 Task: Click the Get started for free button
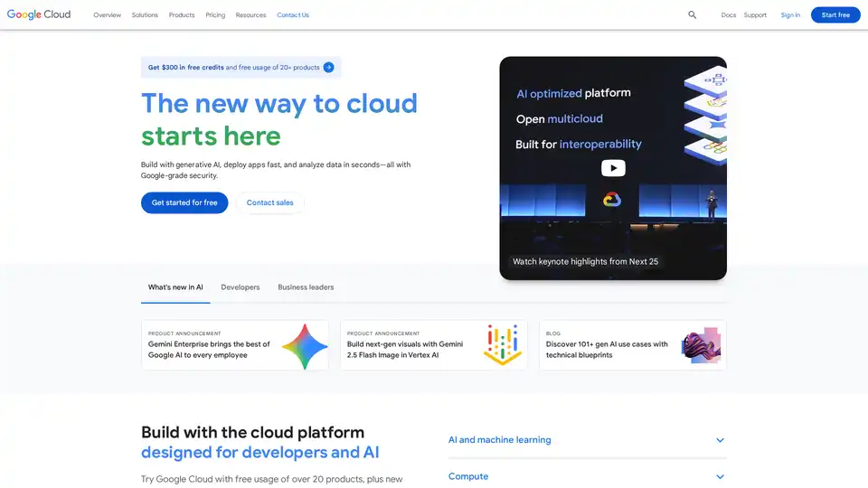[x=184, y=203]
